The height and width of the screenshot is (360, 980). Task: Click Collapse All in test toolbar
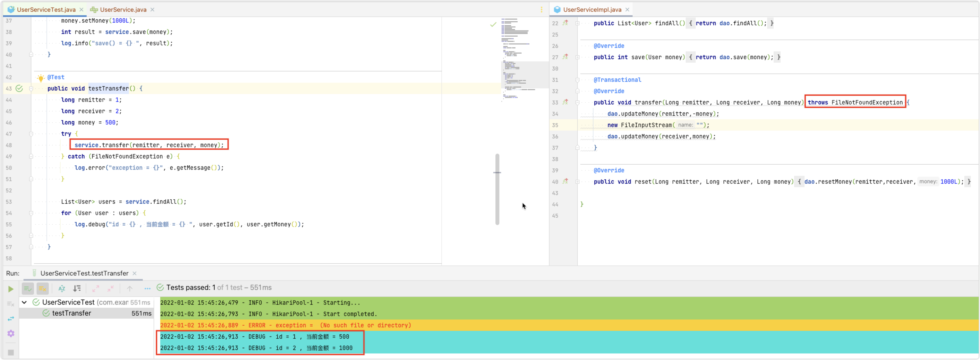pos(110,289)
